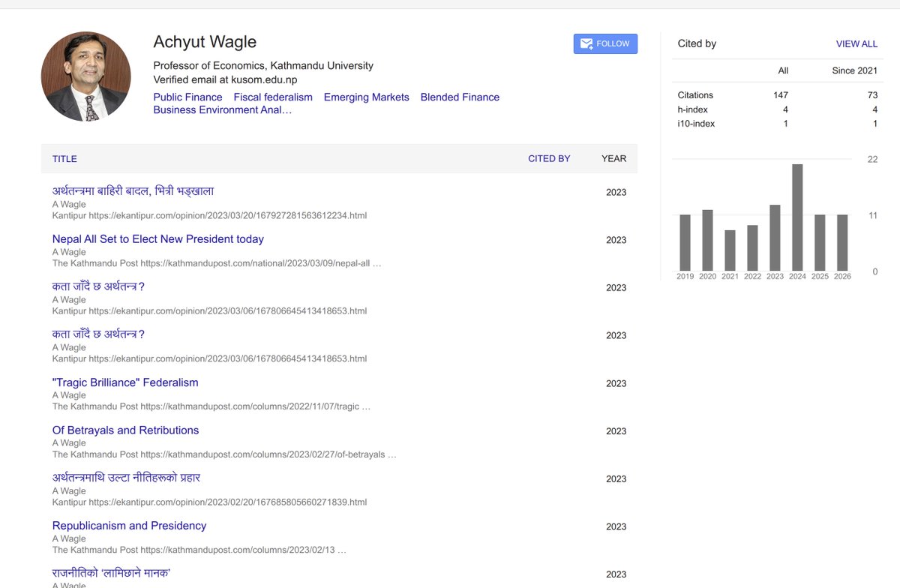Click the 2021 bar in the citations chart
The image size is (900, 588).
(730, 250)
